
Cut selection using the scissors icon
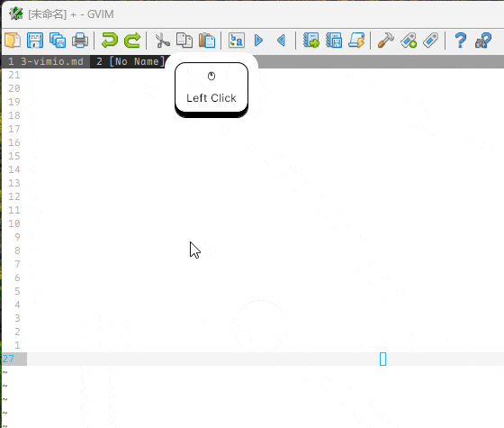click(162, 41)
